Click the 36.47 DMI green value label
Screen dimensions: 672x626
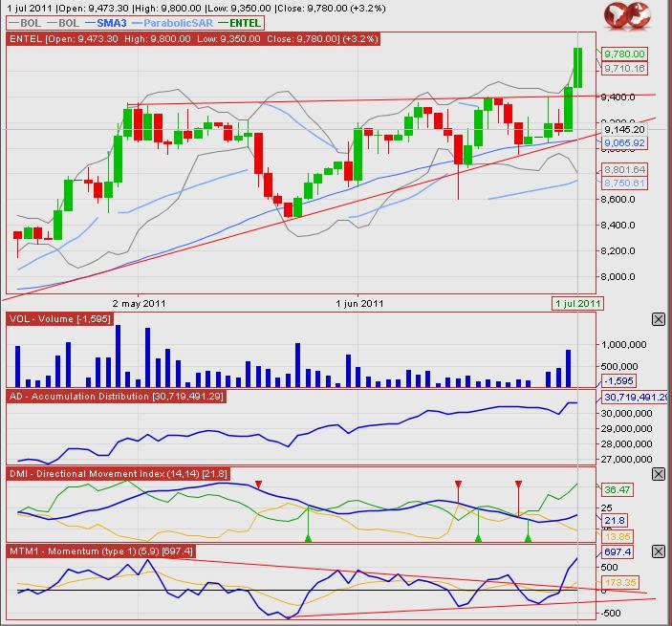coord(618,489)
